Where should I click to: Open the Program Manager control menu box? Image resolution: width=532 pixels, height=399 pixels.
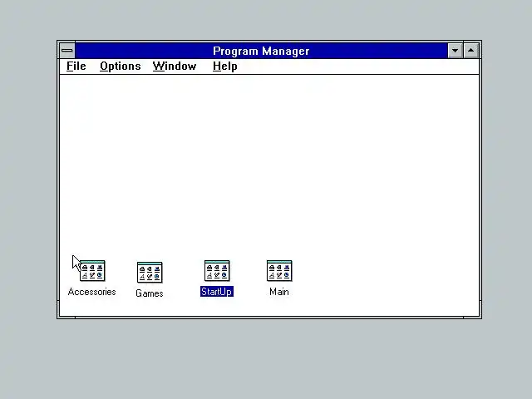67,51
